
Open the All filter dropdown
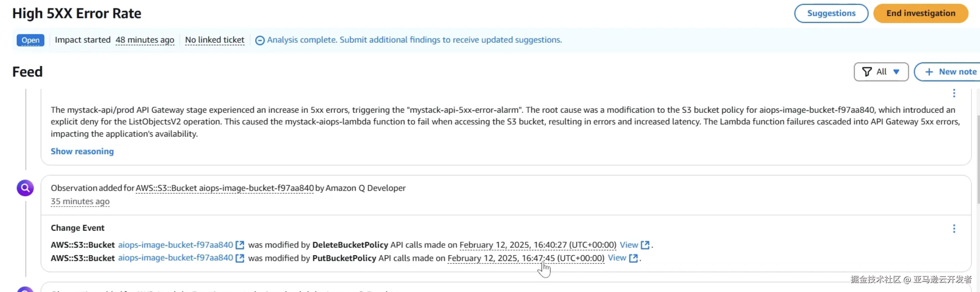click(881, 72)
